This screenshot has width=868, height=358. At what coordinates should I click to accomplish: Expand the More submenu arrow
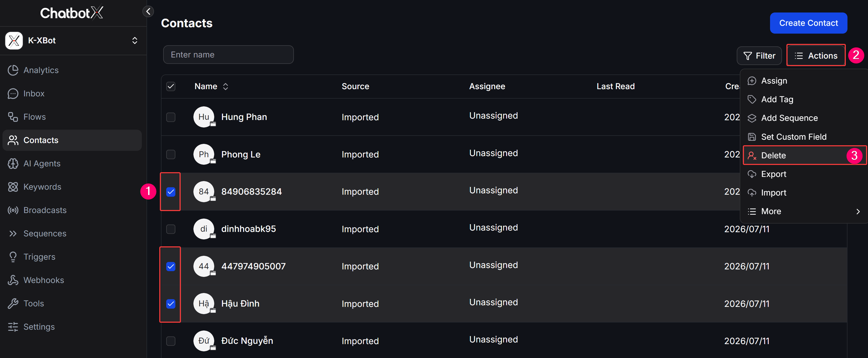pyautogui.click(x=858, y=211)
